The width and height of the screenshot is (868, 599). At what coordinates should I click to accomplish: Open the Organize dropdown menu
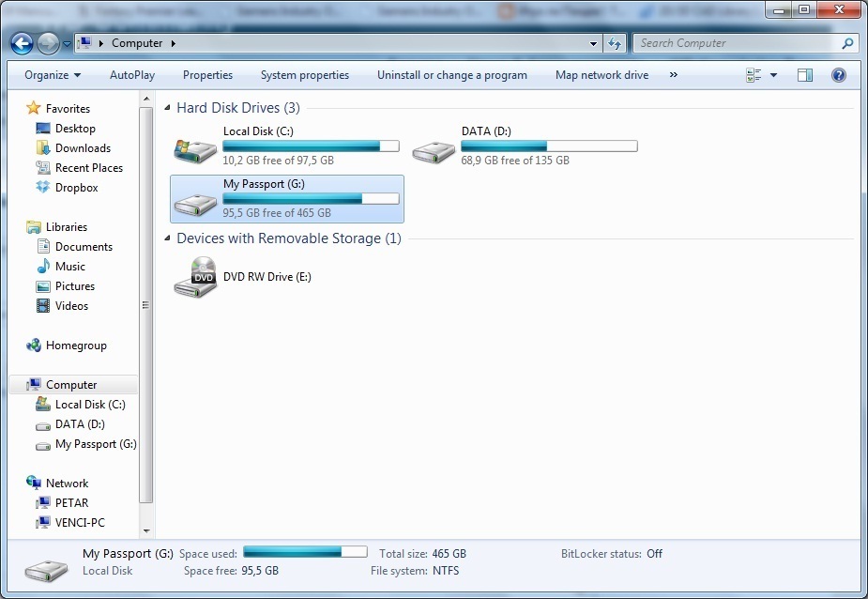(x=53, y=75)
